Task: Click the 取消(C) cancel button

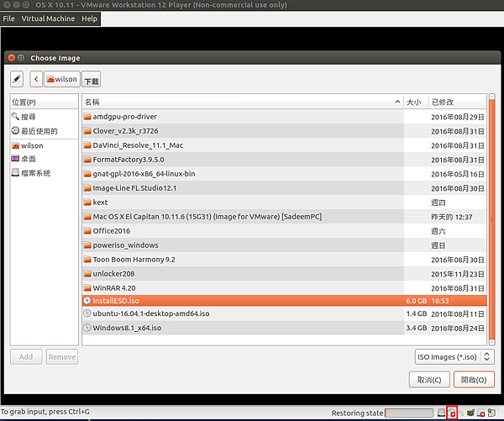Action: [x=429, y=380]
